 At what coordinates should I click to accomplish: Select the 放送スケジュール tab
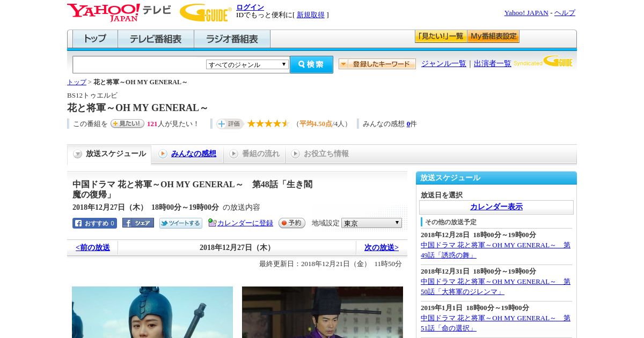pos(109,154)
